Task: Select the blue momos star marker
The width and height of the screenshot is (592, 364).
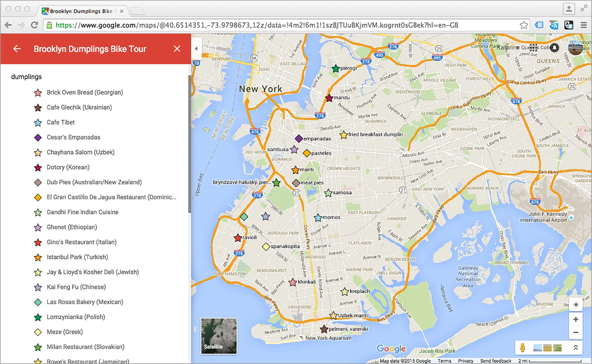Action: [318, 217]
